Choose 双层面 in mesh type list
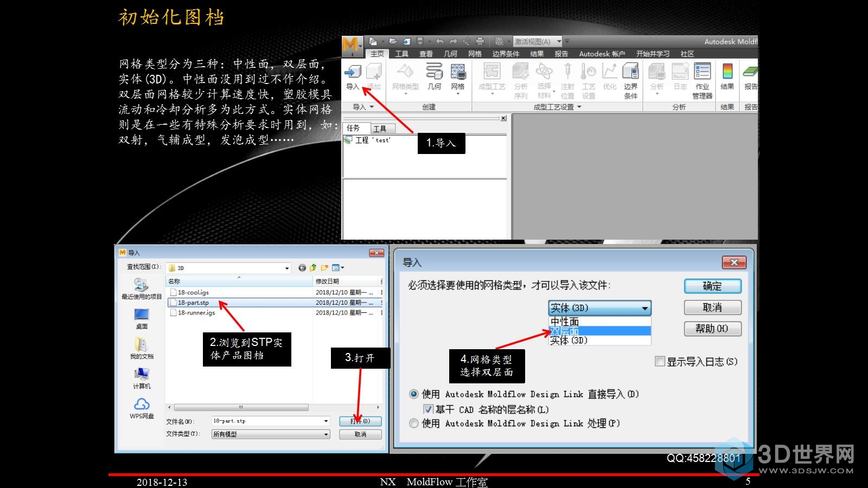 599,331
